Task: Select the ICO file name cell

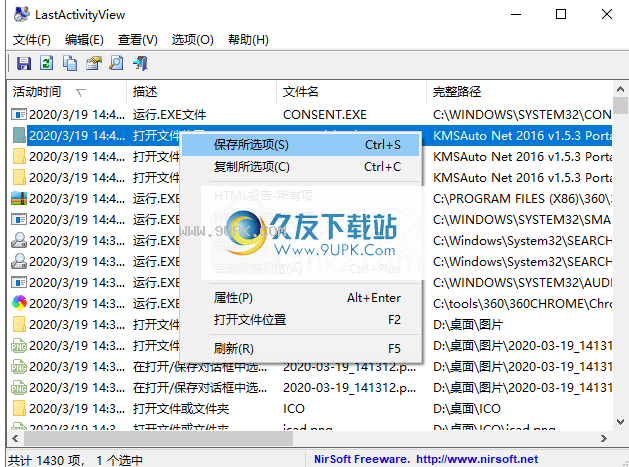Action: click(294, 408)
